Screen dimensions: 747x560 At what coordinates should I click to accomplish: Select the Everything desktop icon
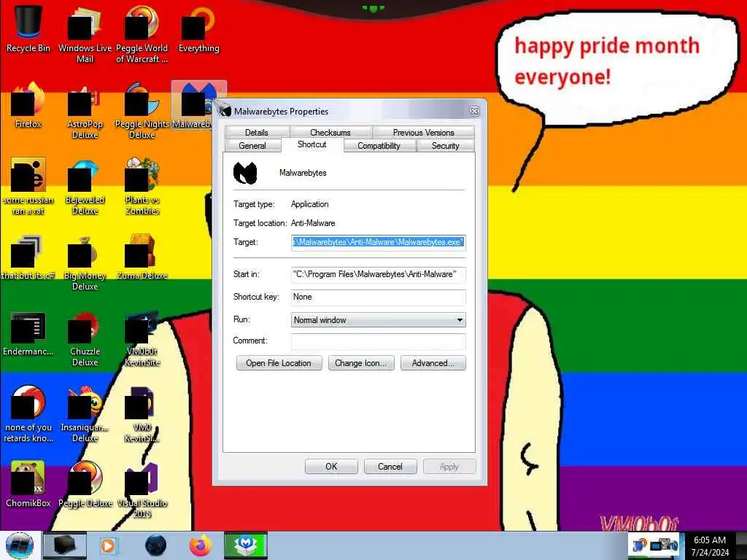(x=198, y=28)
